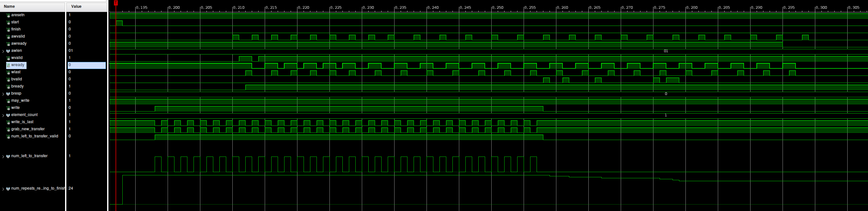Click the signal icon beside aresetn
868x211 pixels.
click(x=8, y=15)
